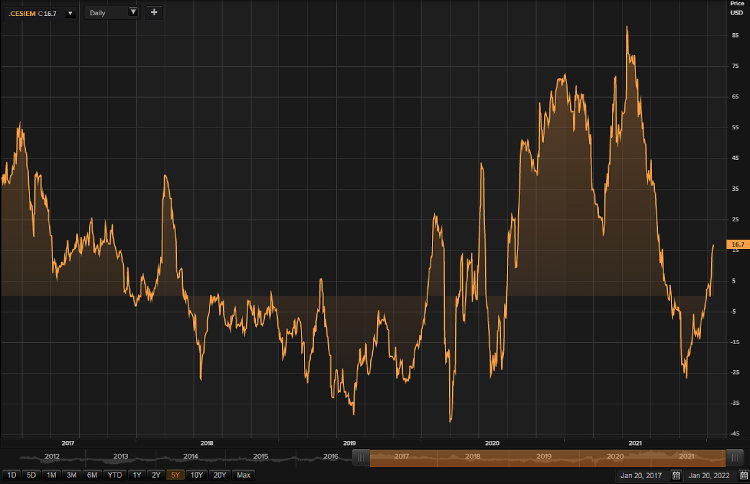Image resolution: width=750 pixels, height=484 pixels.
Task: Choose the 6M range tab
Action: click(x=92, y=475)
